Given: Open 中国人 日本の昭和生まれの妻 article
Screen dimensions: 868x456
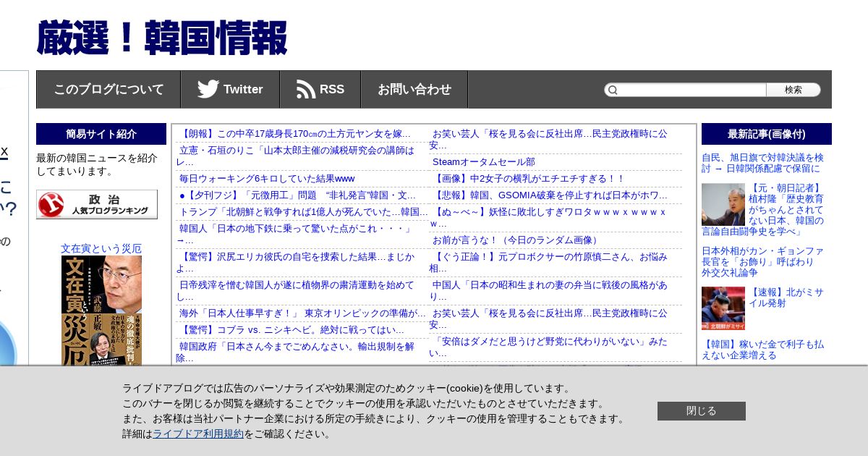Looking at the screenshot, I should pos(548,290).
